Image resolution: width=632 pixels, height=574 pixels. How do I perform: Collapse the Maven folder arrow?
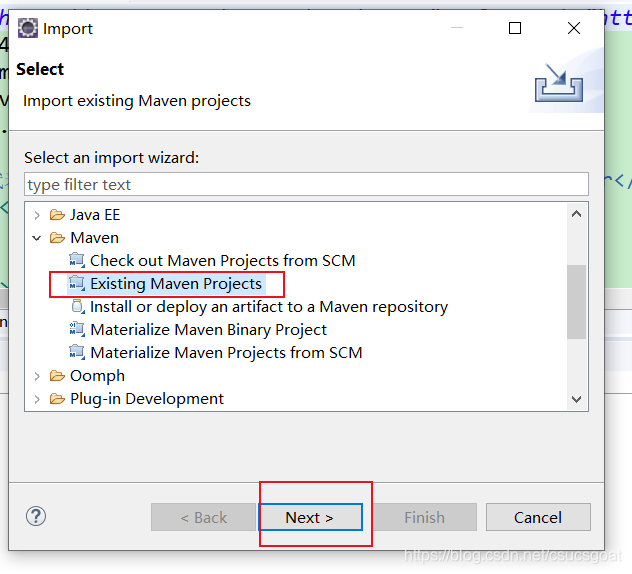[x=37, y=238]
